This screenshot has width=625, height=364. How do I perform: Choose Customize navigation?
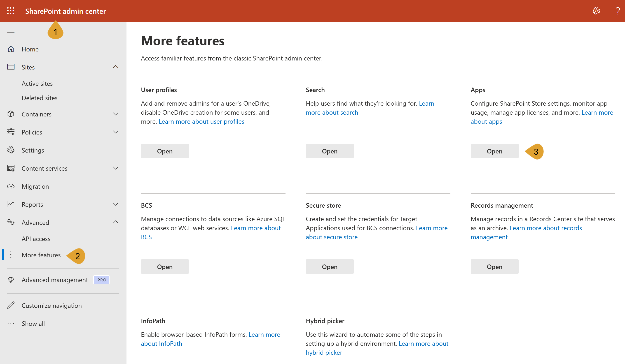pyautogui.click(x=51, y=306)
